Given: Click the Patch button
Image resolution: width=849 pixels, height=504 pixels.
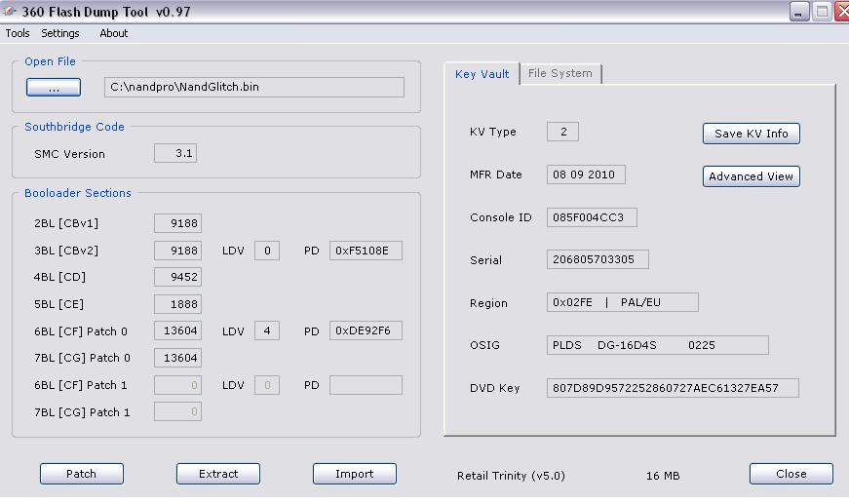Looking at the screenshot, I should pyautogui.click(x=81, y=474).
